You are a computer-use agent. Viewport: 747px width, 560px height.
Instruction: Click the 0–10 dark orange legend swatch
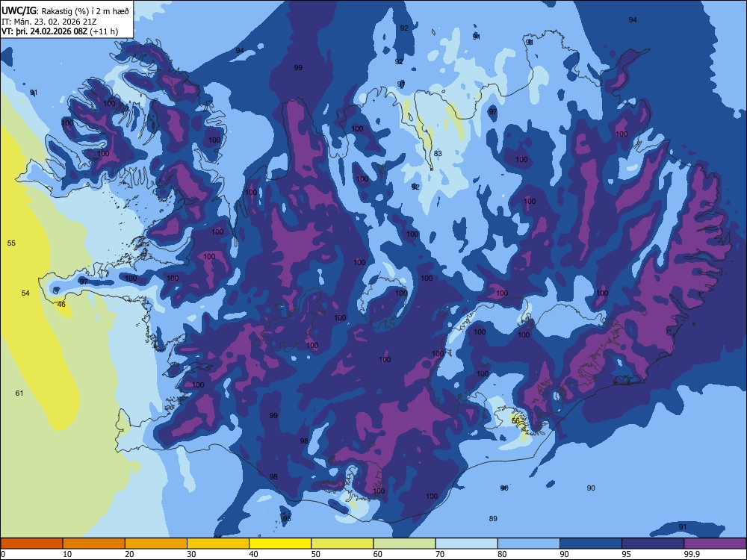tap(32, 544)
